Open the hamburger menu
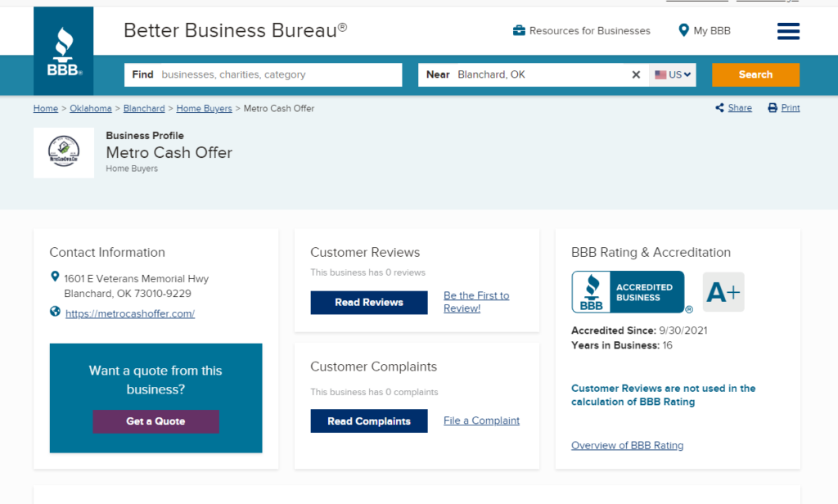The image size is (838, 504). tap(788, 31)
